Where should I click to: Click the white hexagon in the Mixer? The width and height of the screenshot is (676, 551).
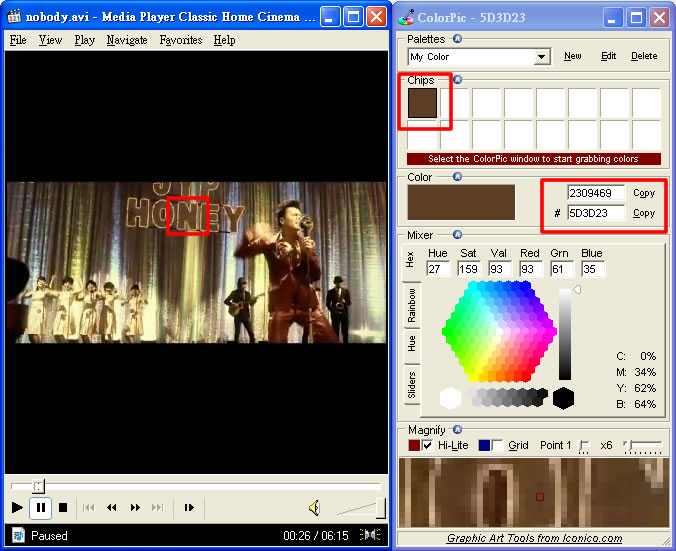[x=451, y=398]
